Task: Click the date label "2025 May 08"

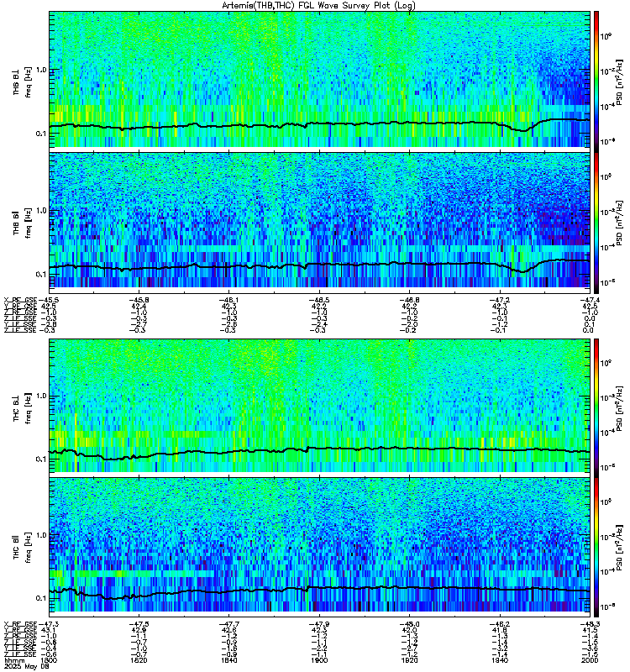Action: (27, 667)
